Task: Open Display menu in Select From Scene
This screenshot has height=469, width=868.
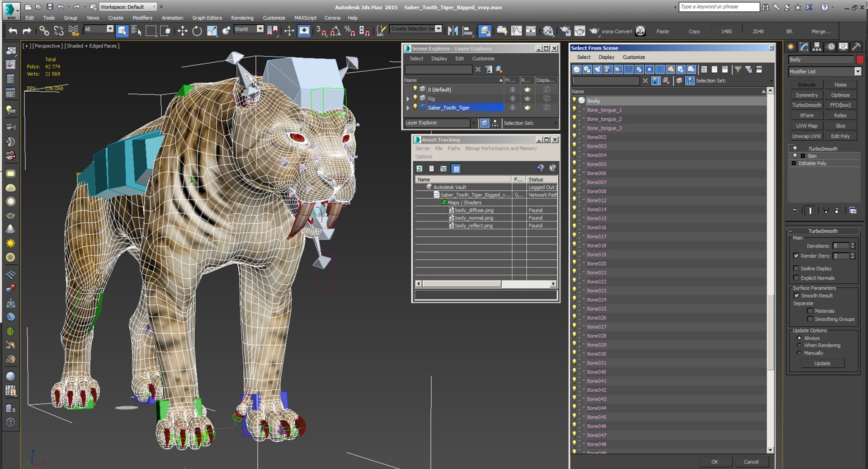Action: [x=606, y=57]
